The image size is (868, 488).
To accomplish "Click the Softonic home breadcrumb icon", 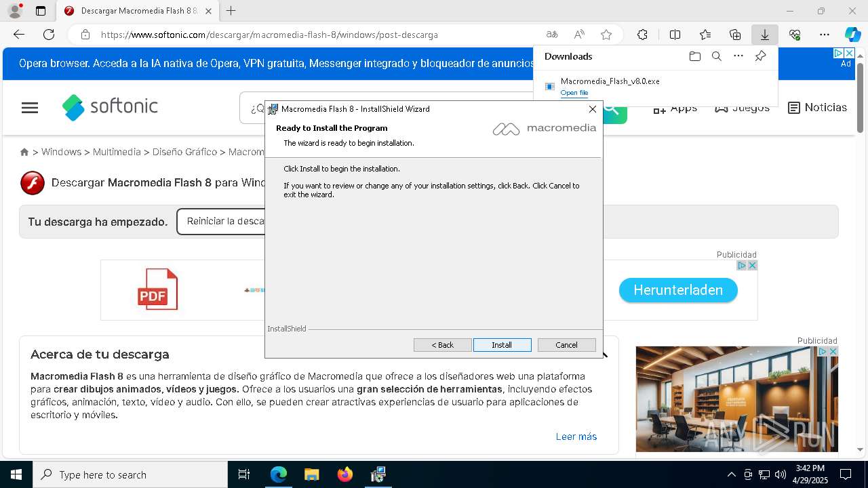I will tap(24, 152).
